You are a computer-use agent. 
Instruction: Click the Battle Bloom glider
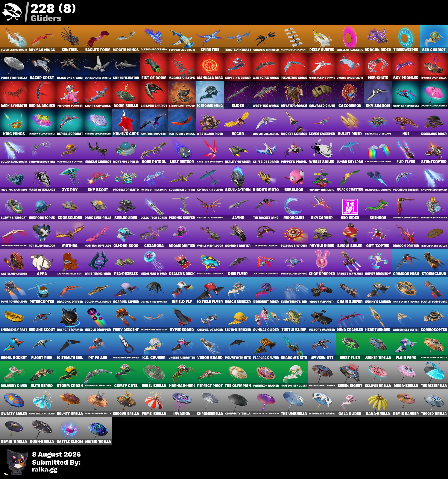70,430
